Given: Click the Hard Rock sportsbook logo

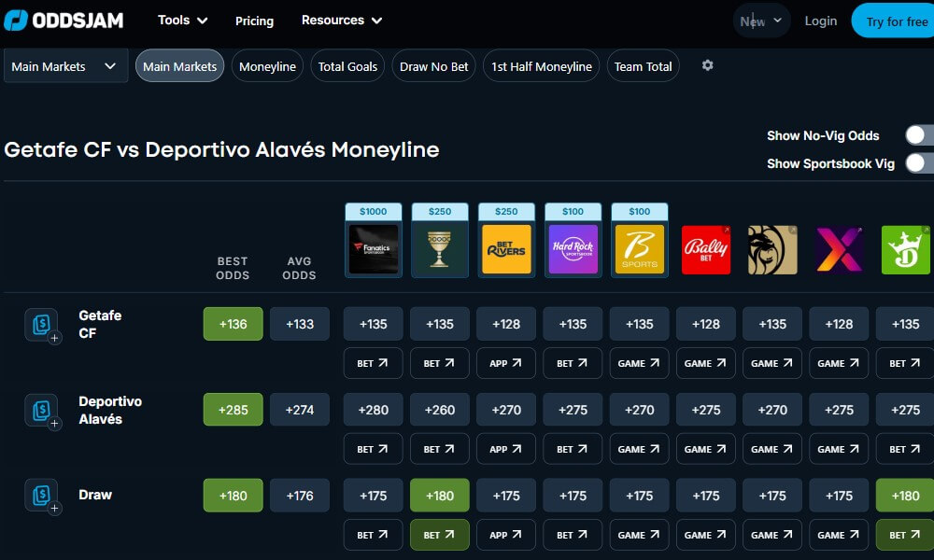Looking at the screenshot, I should [x=573, y=249].
